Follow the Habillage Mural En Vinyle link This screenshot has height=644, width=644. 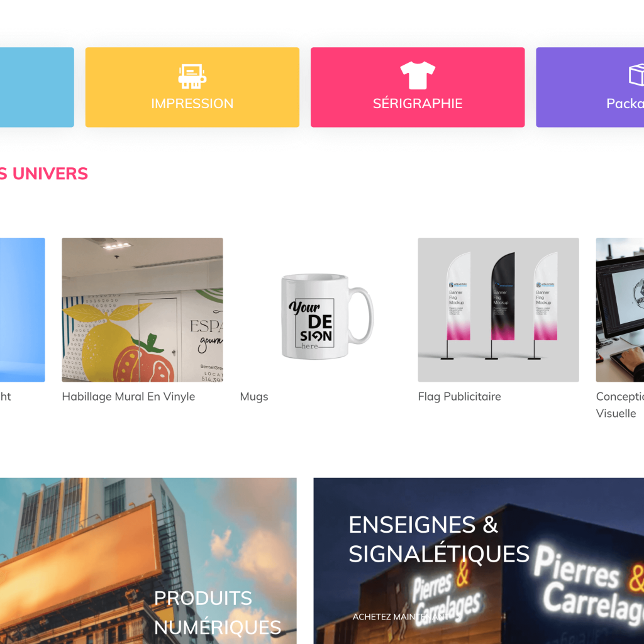[128, 396]
